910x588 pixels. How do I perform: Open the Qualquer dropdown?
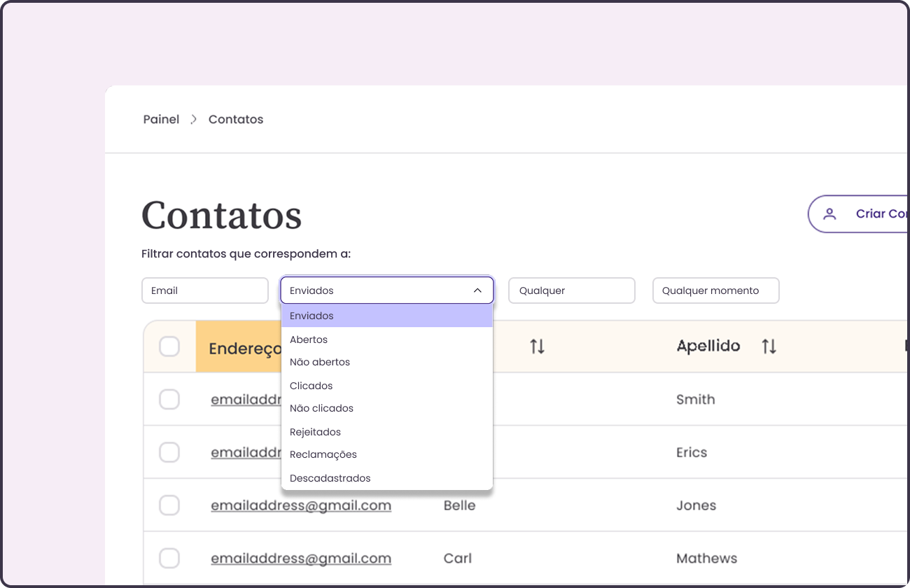pyautogui.click(x=571, y=290)
